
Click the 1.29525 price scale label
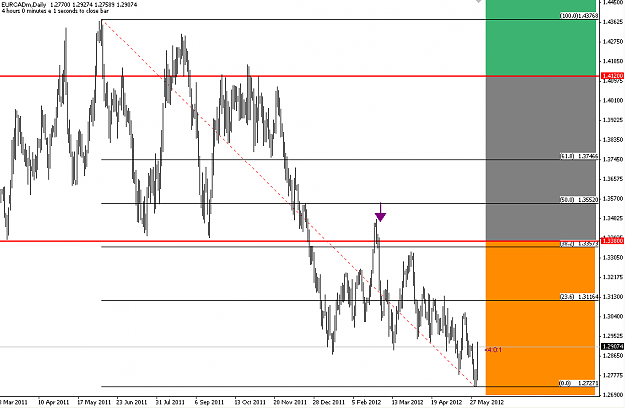click(x=613, y=336)
